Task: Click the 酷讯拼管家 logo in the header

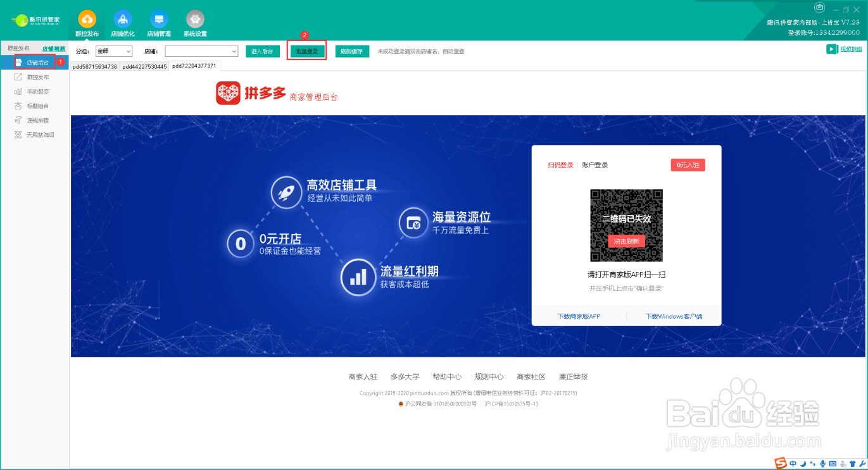Action: (37, 20)
